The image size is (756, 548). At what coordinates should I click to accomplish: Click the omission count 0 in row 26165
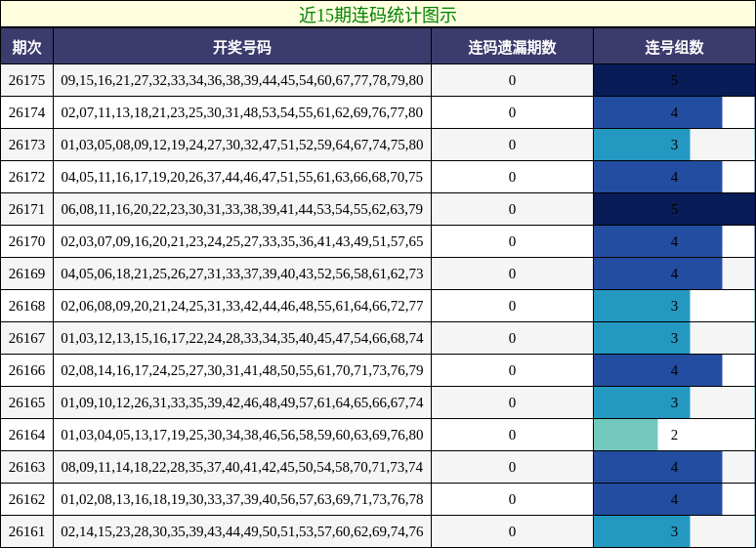tap(512, 402)
